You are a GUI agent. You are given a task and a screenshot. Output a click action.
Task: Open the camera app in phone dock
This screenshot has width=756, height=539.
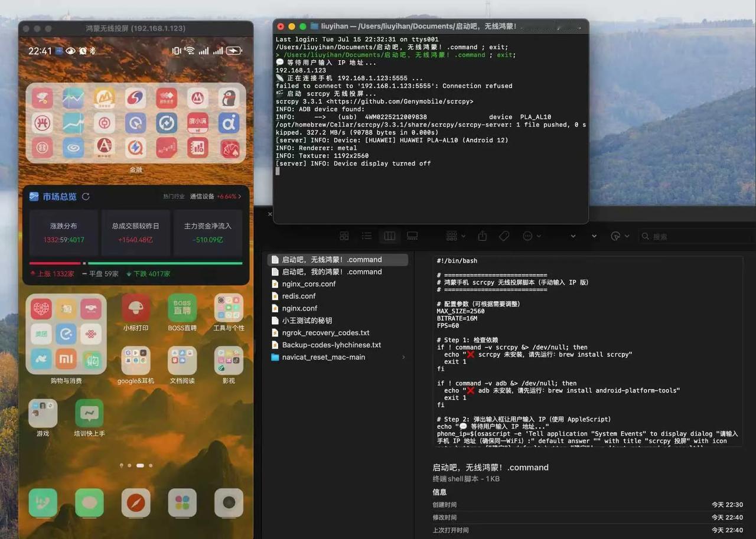229,503
